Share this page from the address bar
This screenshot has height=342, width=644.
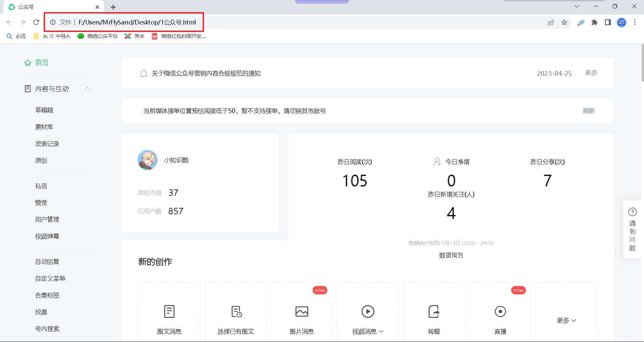click(551, 22)
